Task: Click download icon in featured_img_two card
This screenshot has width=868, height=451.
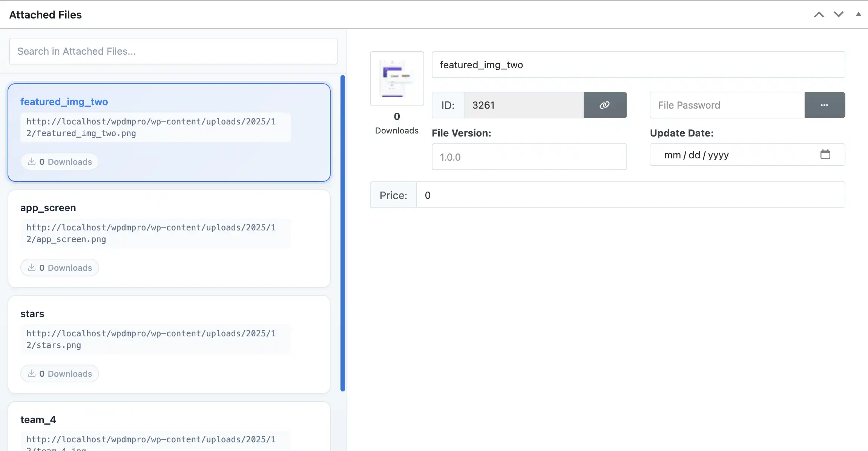Action: pos(32,162)
